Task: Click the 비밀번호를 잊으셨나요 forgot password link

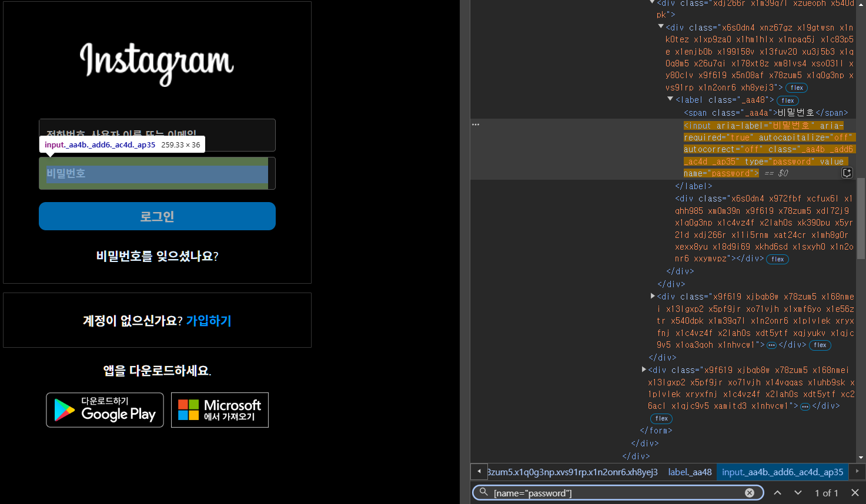Action: click(157, 256)
